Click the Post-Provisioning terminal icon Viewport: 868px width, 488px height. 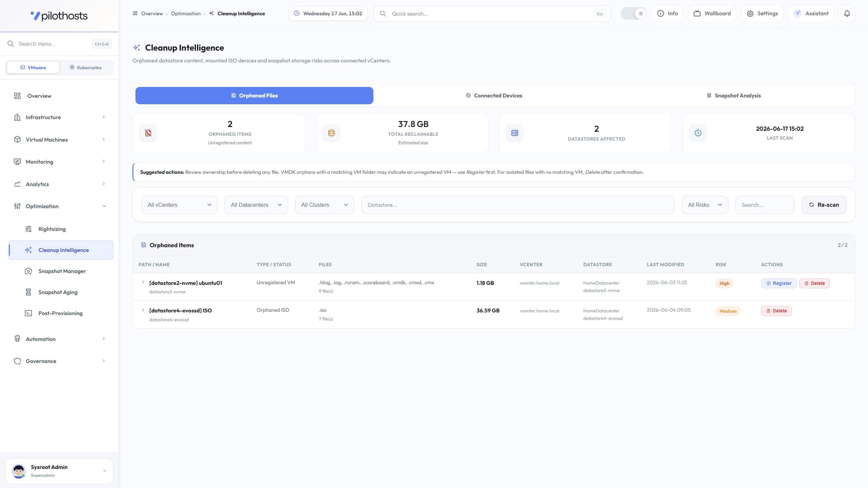(x=29, y=313)
